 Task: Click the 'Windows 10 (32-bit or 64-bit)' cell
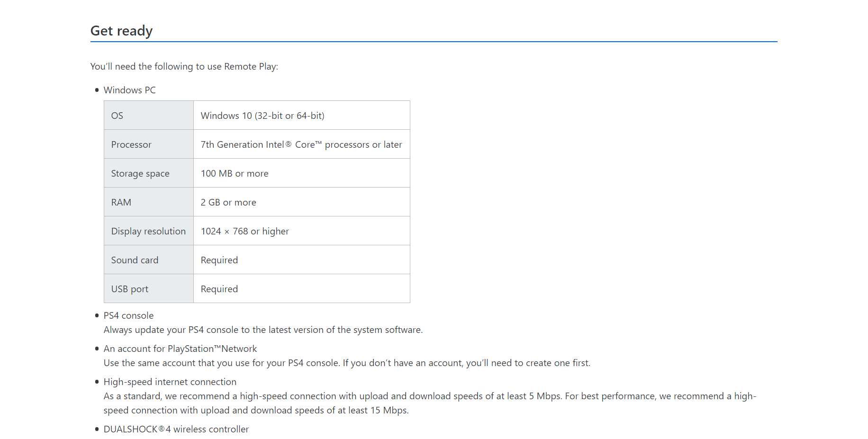pyautogui.click(x=262, y=116)
